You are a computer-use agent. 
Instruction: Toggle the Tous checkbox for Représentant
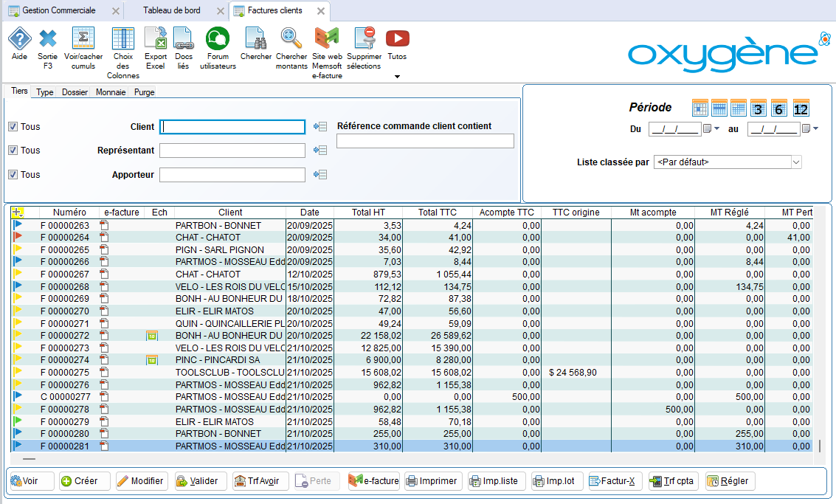click(13, 151)
